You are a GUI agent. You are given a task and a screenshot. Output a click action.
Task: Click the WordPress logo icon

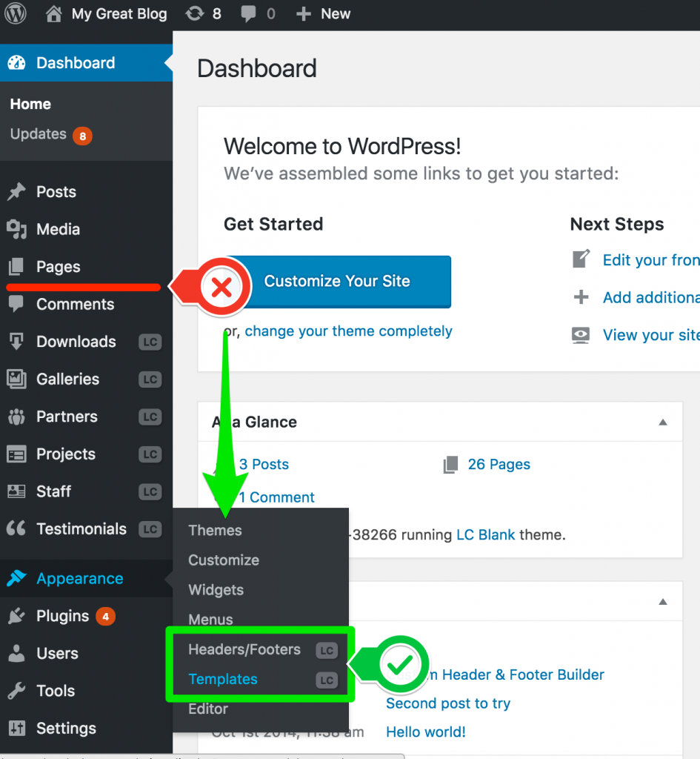[16, 13]
